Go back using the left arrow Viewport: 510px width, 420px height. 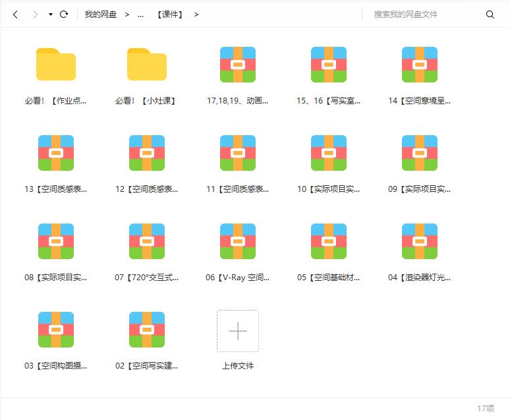point(15,15)
